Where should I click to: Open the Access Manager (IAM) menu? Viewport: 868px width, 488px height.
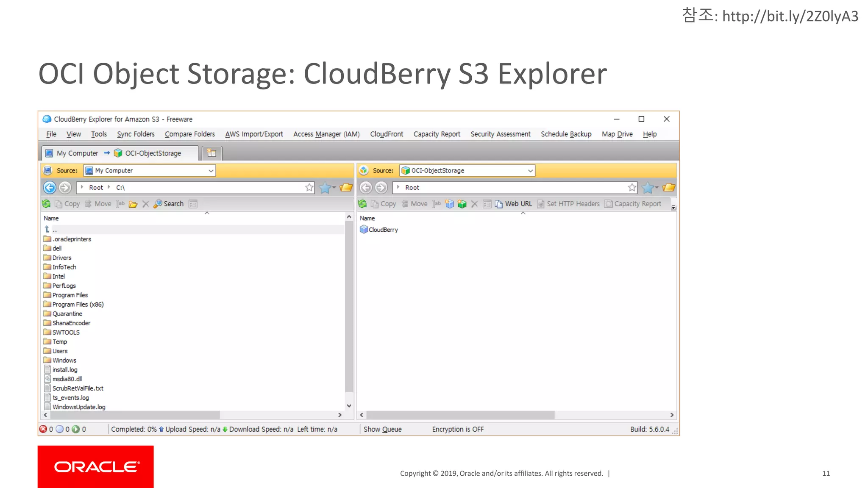click(326, 134)
